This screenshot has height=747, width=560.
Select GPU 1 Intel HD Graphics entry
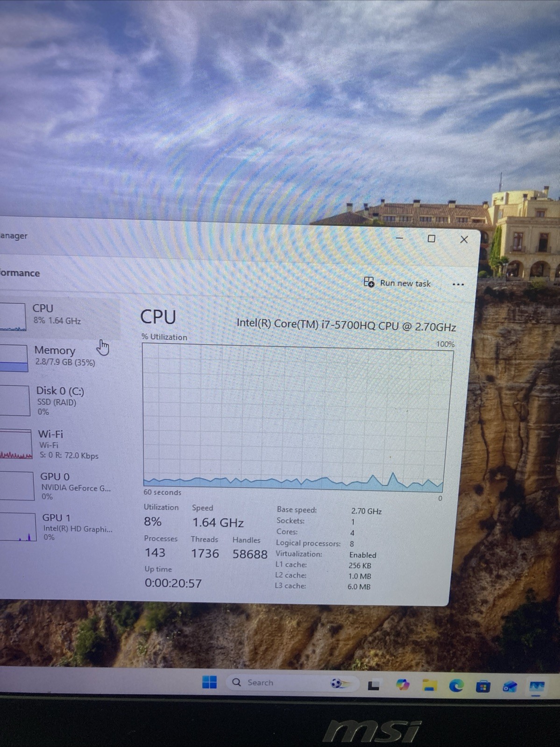pyautogui.click(x=61, y=527)
